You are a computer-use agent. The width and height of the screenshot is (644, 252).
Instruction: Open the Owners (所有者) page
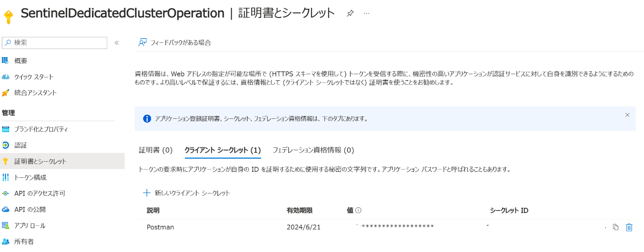(x=24, y=241)
